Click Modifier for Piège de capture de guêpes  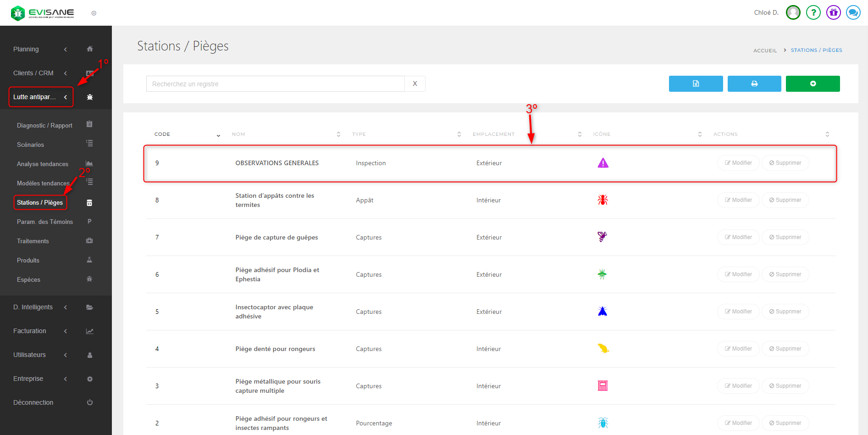click(738, 237)
